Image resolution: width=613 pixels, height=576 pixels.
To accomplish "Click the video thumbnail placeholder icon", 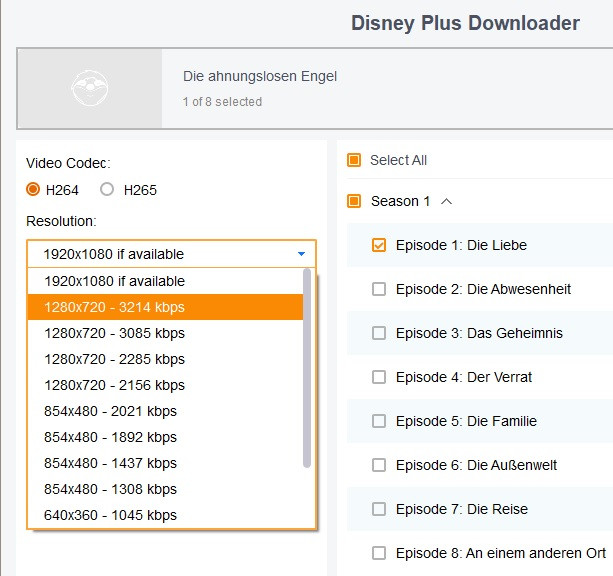I will click(x=90, y=89).
